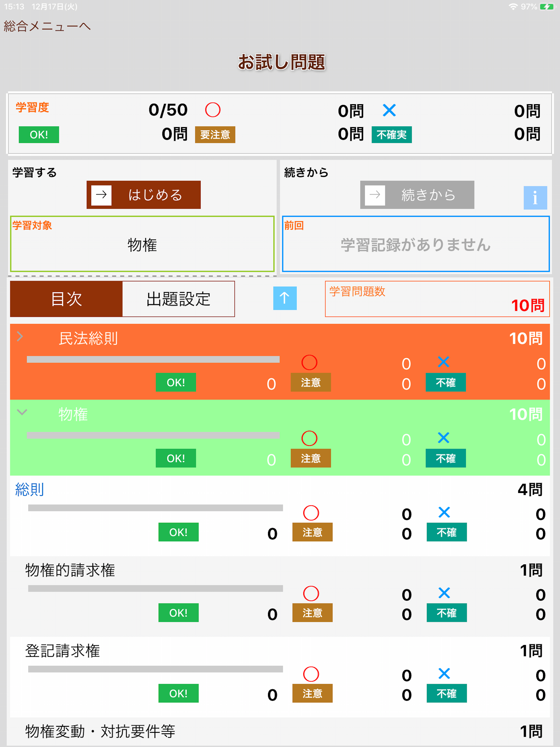Tap the blue cross in 総則 row

(x=444, y=512)
